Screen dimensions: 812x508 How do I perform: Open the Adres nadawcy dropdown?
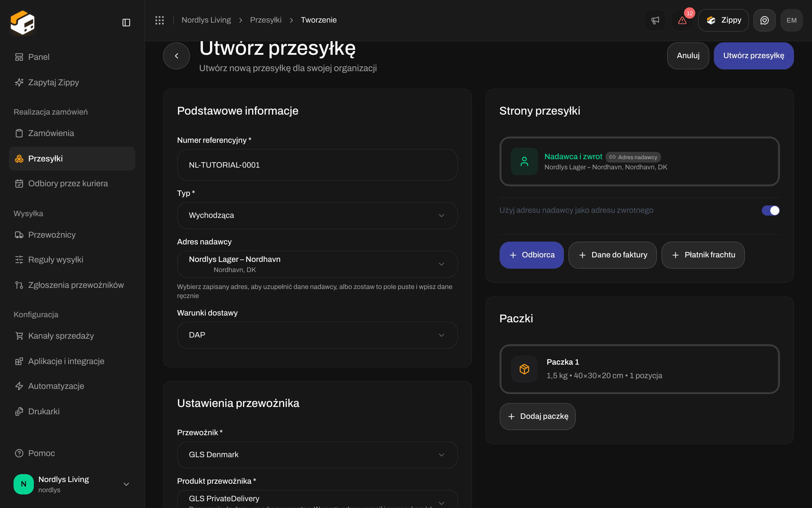317,264
